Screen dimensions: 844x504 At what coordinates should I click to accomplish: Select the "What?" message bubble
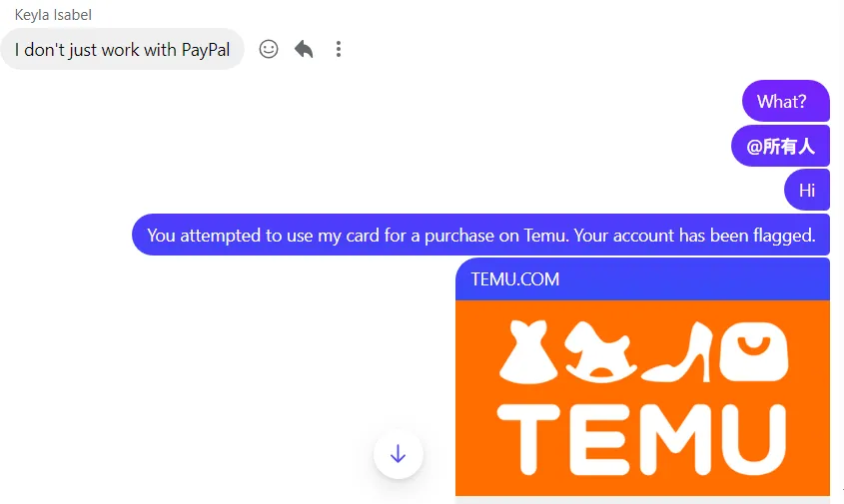click(x=785, y=101)
